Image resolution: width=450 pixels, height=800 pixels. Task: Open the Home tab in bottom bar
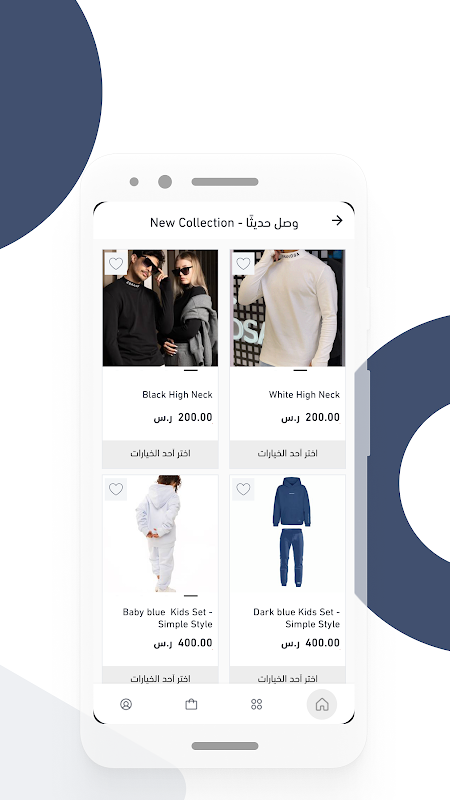tap(321, 704)
